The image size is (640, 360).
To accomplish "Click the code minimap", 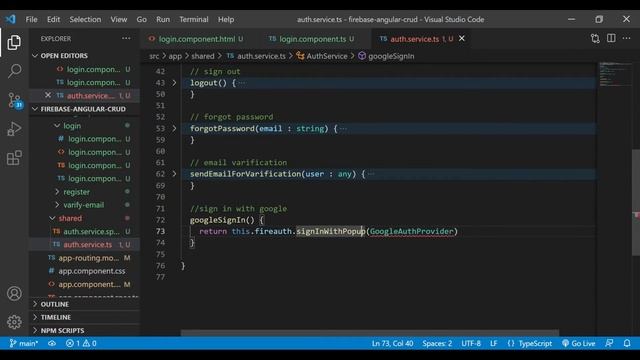I will point(615,74).
